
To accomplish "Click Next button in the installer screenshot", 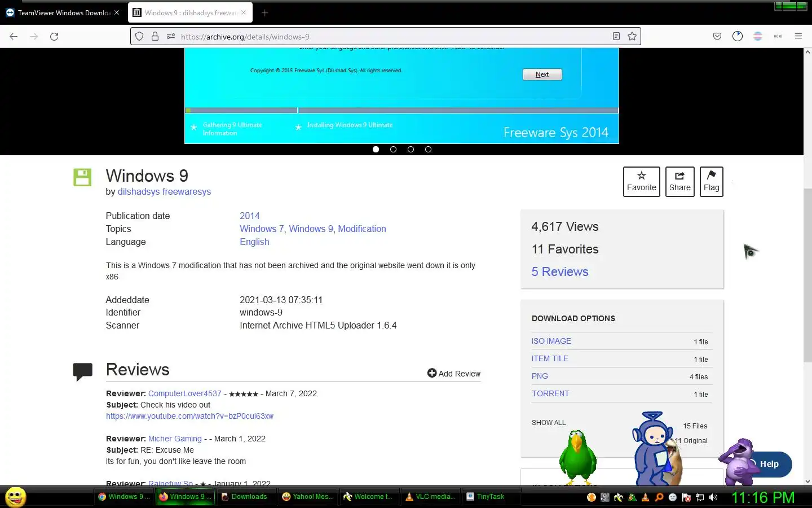I will coord(542,75).
